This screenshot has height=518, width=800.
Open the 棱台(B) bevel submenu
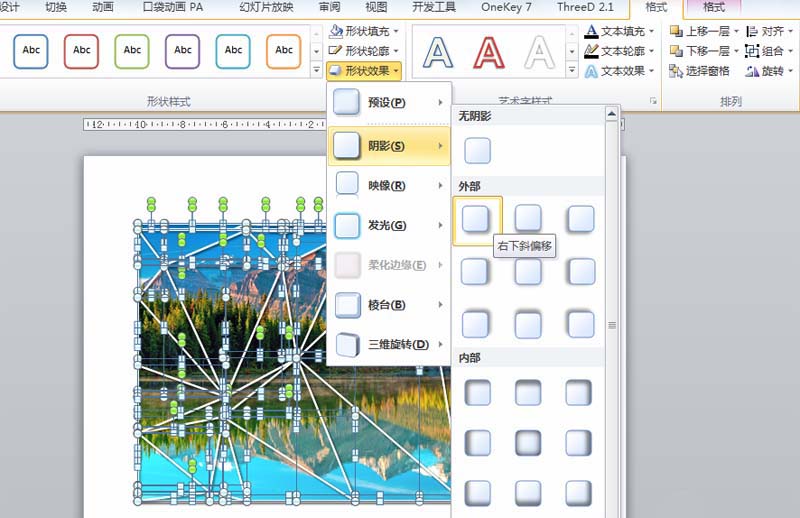pos(389,305)
